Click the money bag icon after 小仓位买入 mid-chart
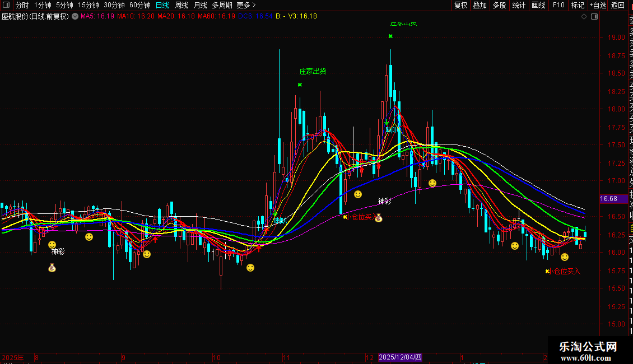The image size is (633, 364). (379, 218)
